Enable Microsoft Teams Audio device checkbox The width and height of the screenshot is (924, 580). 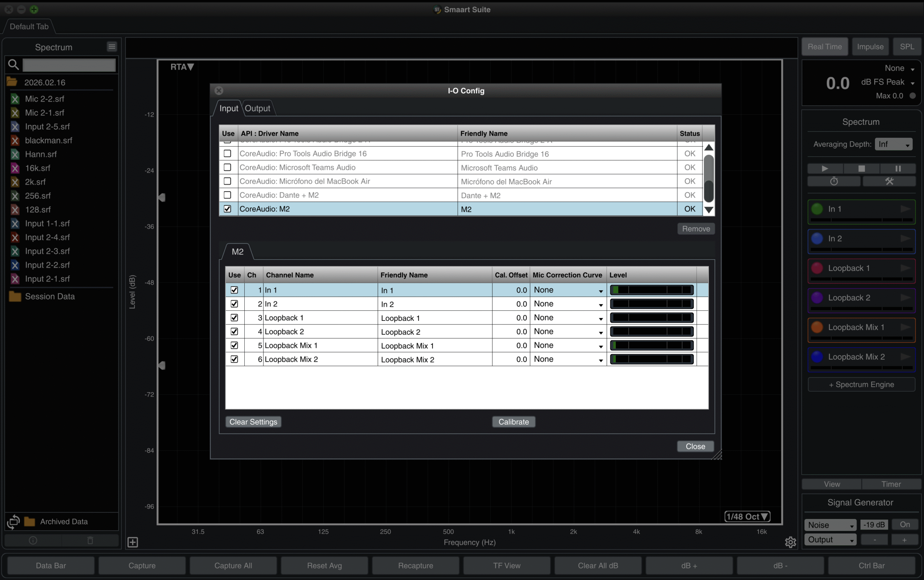coord(227,167)
